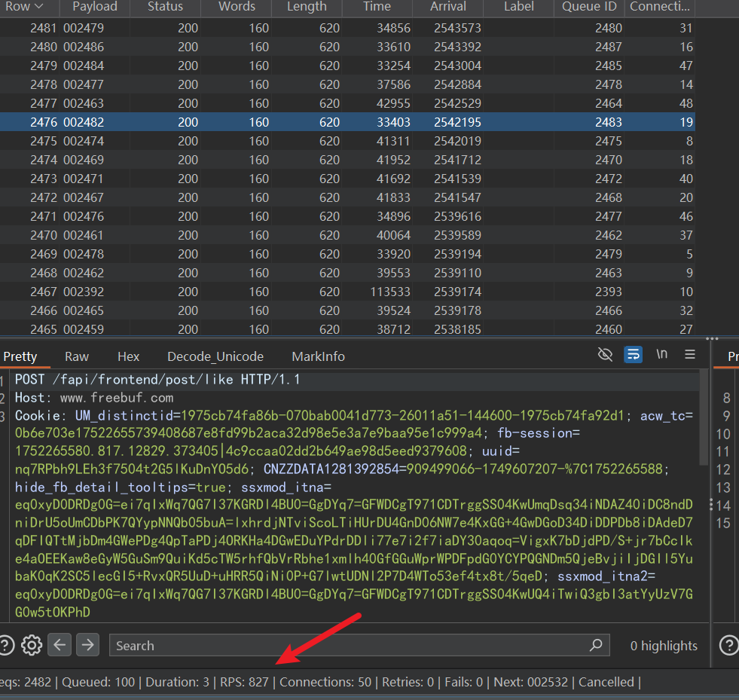Viewport: 739px width, 700px height.
Task: Expand the Row column sort chevron
Action: pyautogui.click(x=38, y=7)
